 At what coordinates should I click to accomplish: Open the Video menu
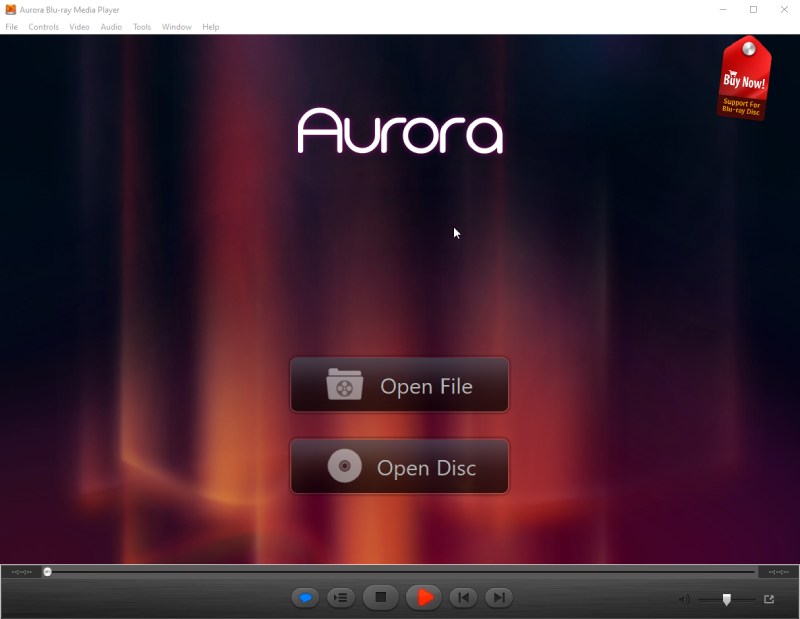[79, 27]
